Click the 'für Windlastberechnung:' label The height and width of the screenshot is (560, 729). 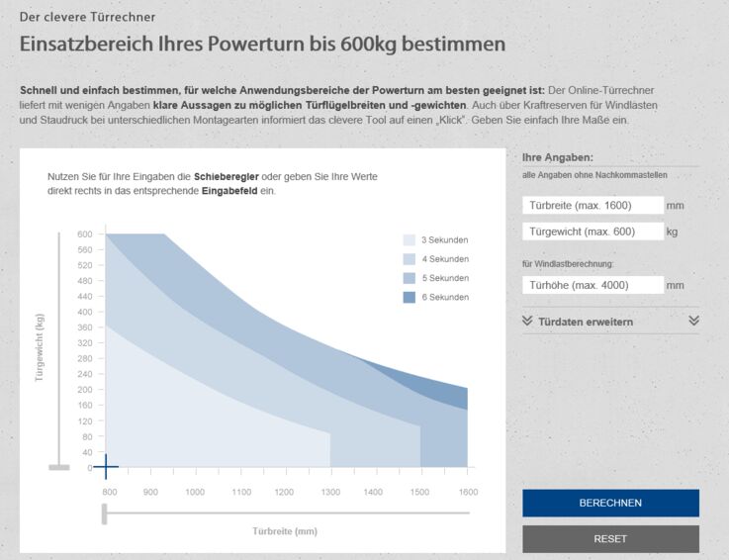pos(568,264)
